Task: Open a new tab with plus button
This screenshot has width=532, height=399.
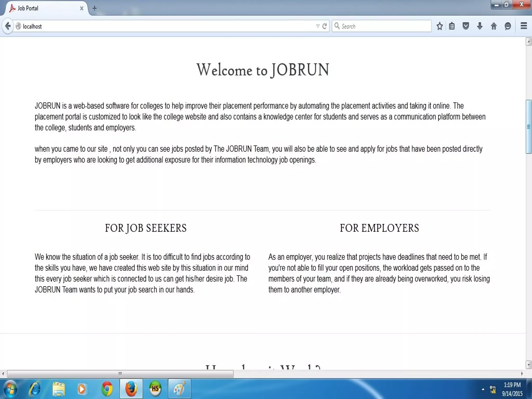Action: tap(95, 8)
